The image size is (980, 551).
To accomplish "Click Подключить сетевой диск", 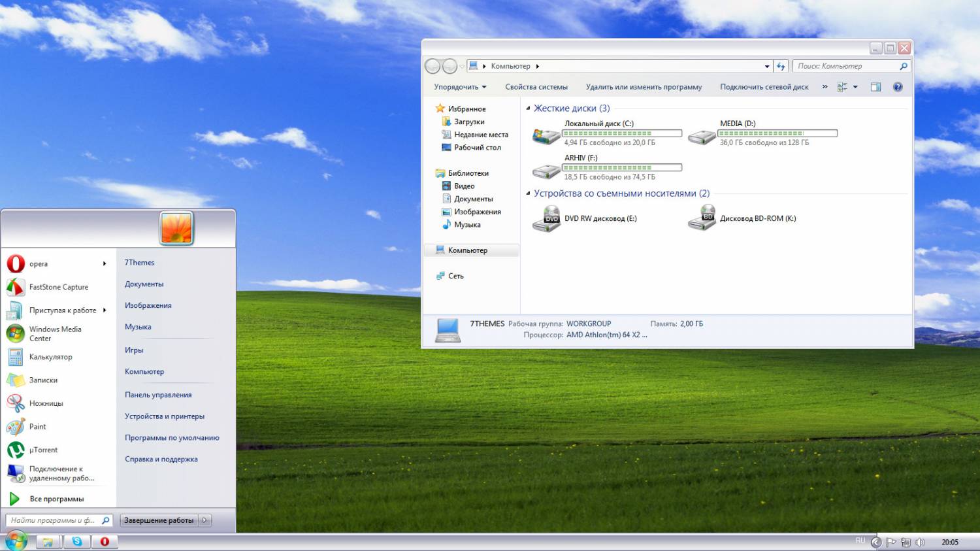I will 764,87.
